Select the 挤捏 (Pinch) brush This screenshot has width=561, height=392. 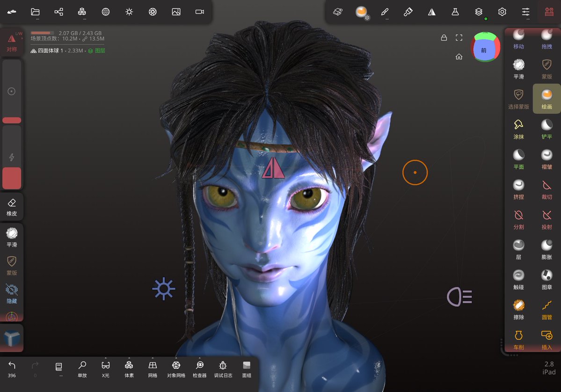click(x=518, y=189)
